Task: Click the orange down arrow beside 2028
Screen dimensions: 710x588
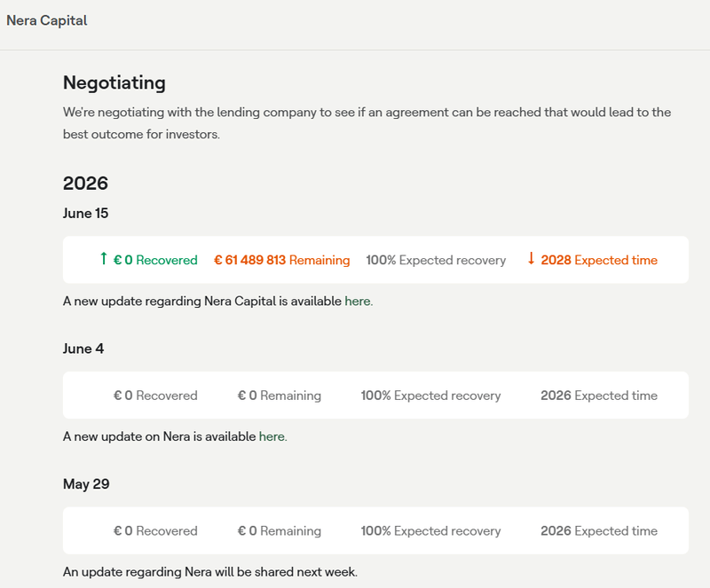Action: 531,258
